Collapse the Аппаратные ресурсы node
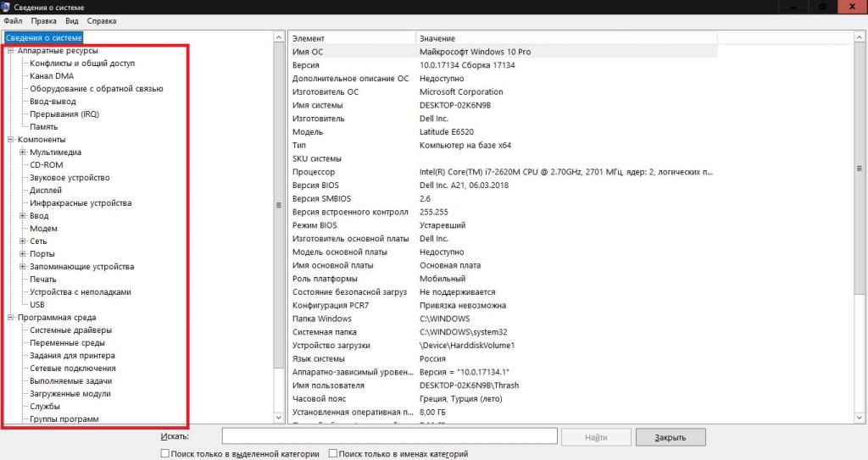Screen dimensions: 868x460 pos(10,51)
